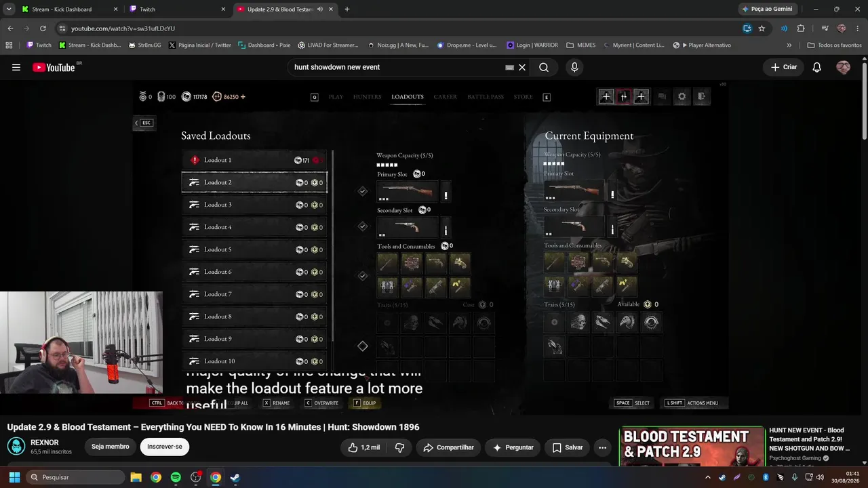Open File Explorer from the taskbar

tap(136, 477)
